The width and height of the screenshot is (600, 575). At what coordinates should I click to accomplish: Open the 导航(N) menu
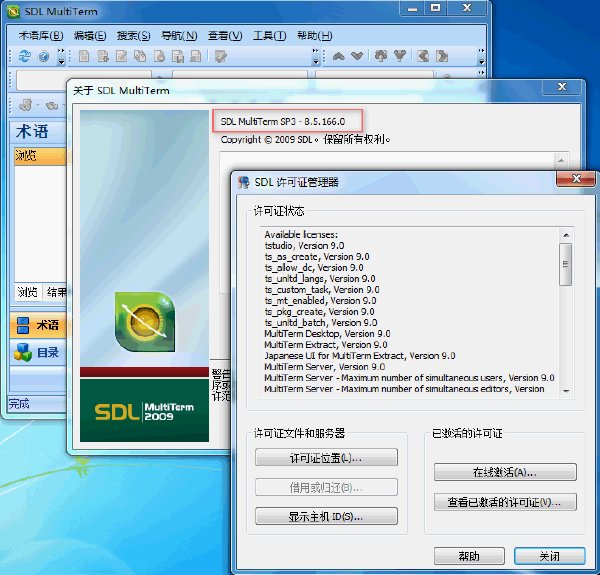click(x=179, y=36)
